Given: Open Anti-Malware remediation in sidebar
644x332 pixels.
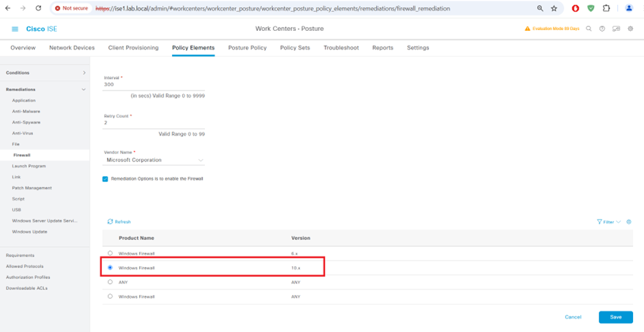Looking at the screenshot, I should 26,112.
